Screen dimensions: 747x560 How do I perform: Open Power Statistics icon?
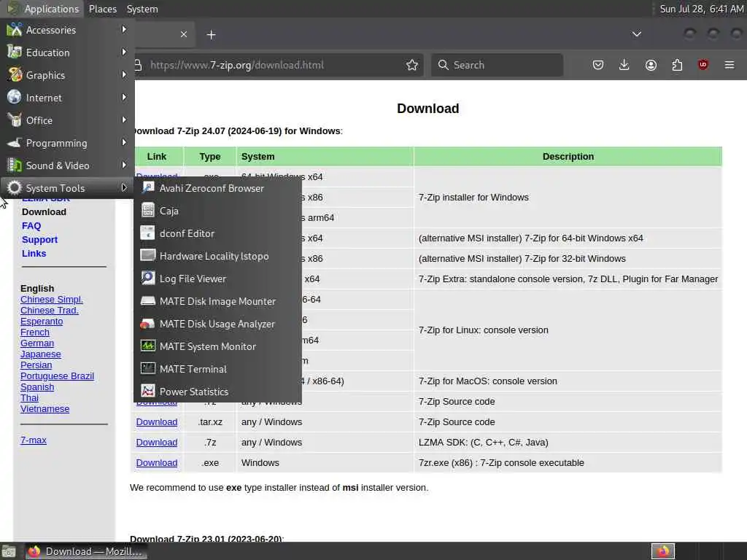[147, 391]
